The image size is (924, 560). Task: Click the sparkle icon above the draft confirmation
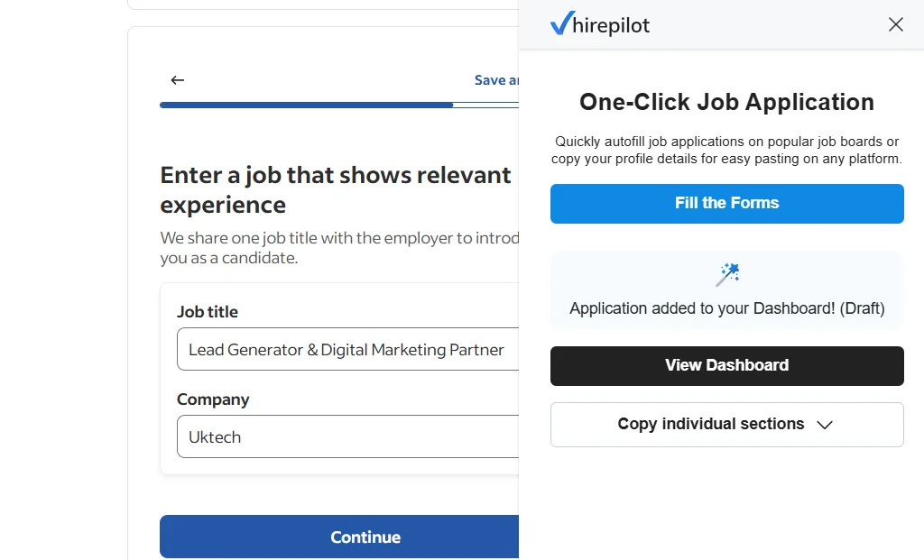726,273
